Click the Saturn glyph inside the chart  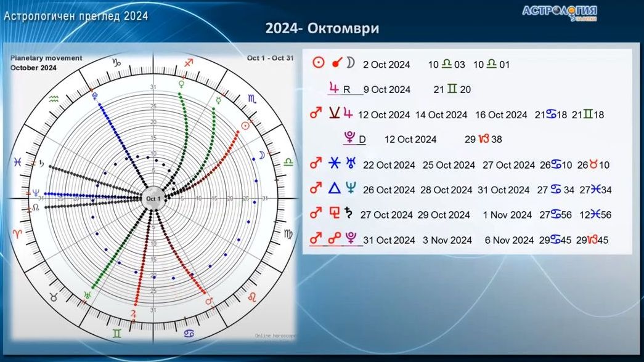pyautogui.click(x=41, y=164)
